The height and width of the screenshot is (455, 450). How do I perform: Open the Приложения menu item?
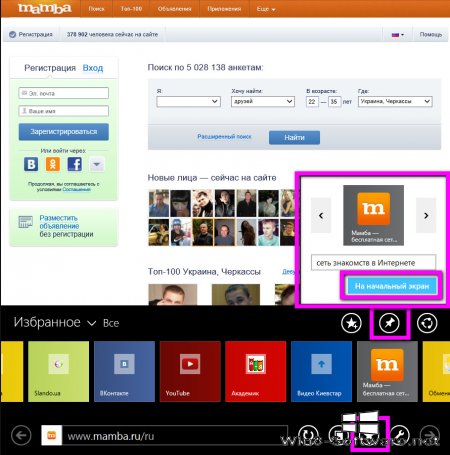tap(224, 9)
